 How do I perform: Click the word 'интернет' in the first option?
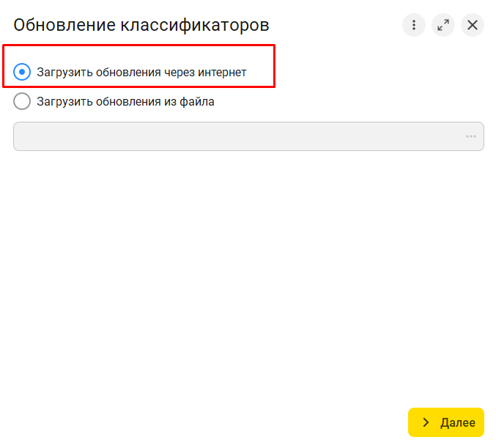click(222, 73)
